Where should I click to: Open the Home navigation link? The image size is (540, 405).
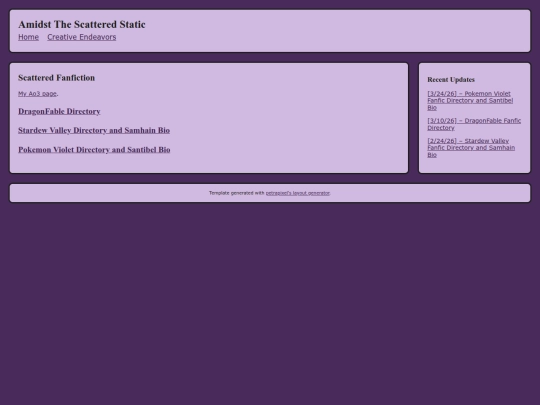point(28,37)
